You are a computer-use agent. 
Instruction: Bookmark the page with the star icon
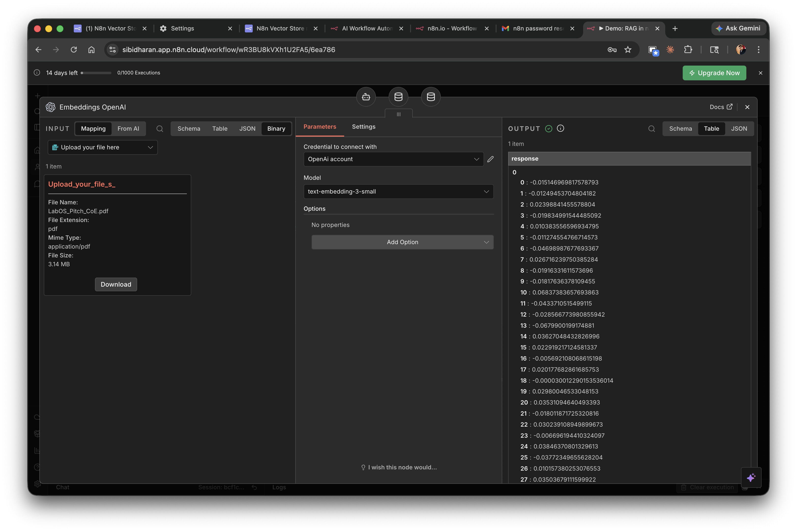point(628,50)
